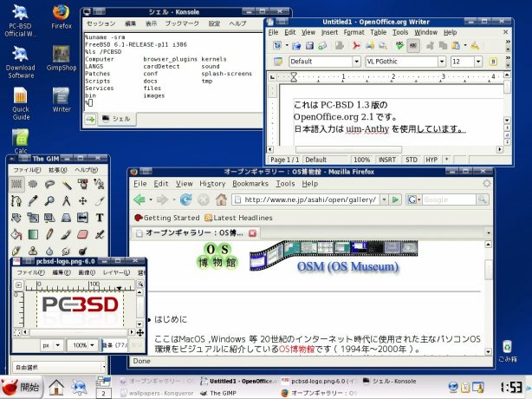
Task: Open Konsole ブックマーク menu
Action: (182, 23)
